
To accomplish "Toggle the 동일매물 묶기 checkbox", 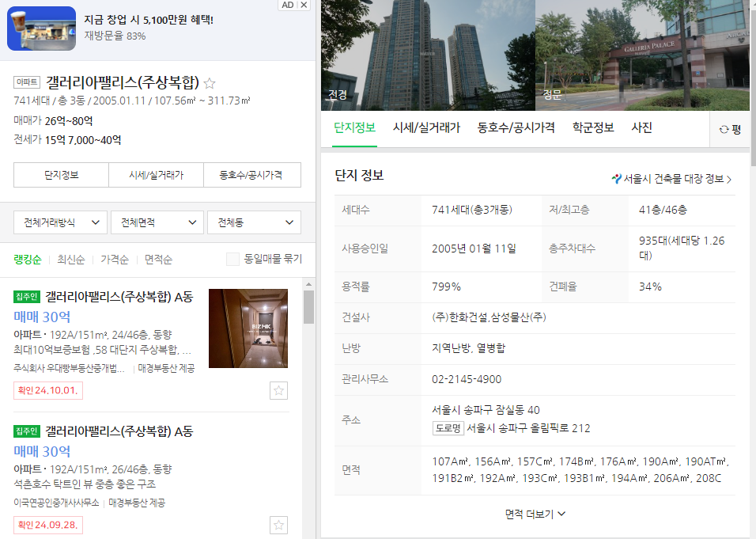I will [232, 259].
